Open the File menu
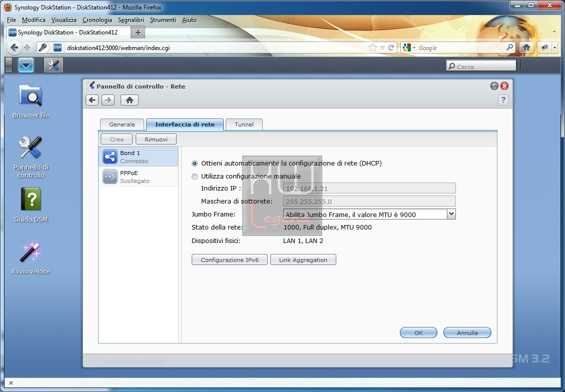 tap(12, 20)
